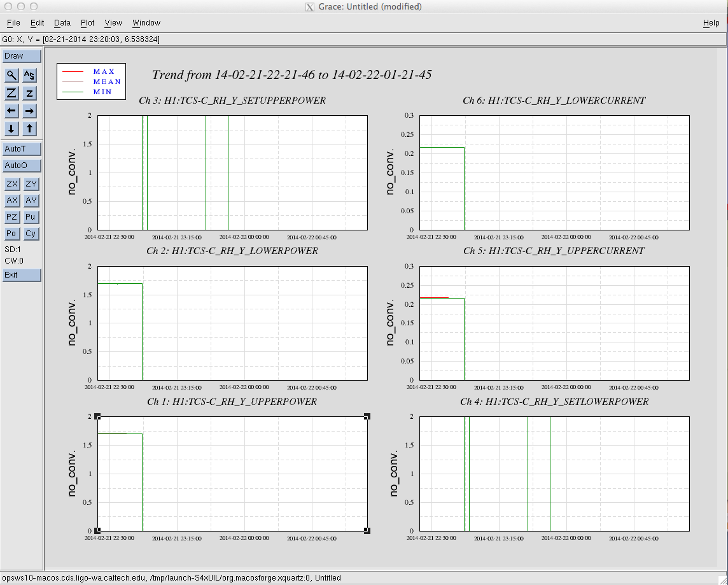The width and height of the screenshot is (728, 585).
Task: Click the AutoT button
Action: [22, 149]
